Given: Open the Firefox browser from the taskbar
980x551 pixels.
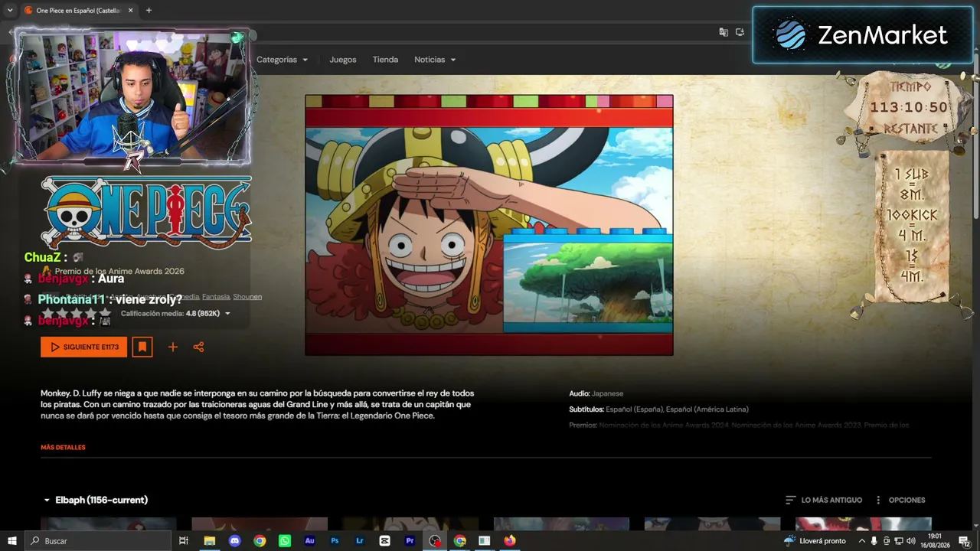Looking at the screenshot, I should [510, 541].
